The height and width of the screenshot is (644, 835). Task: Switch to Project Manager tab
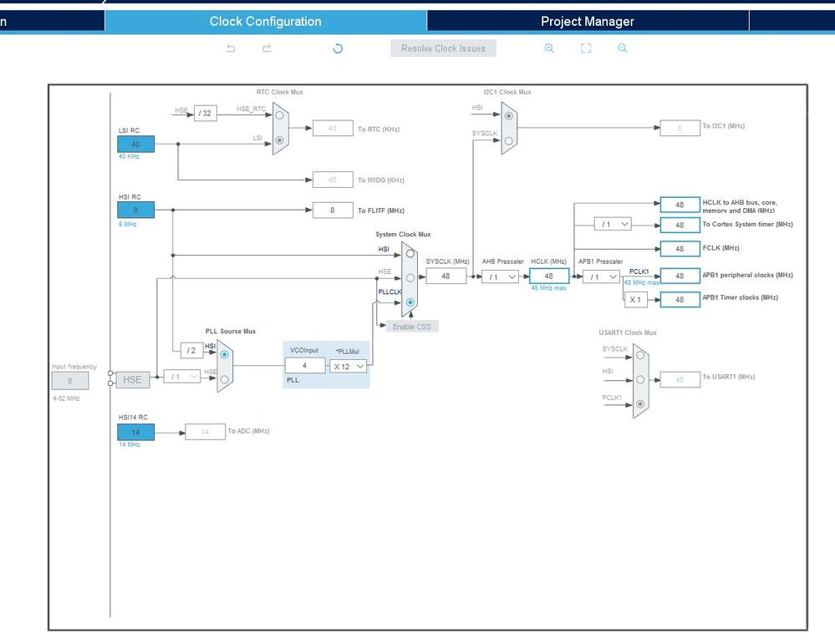(x=588, y=21)
